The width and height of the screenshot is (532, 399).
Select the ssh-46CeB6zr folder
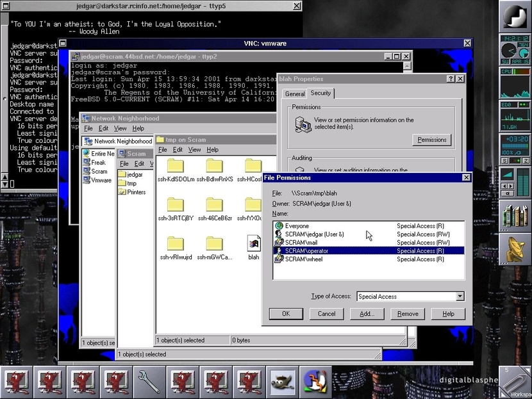tap(215, 209)
